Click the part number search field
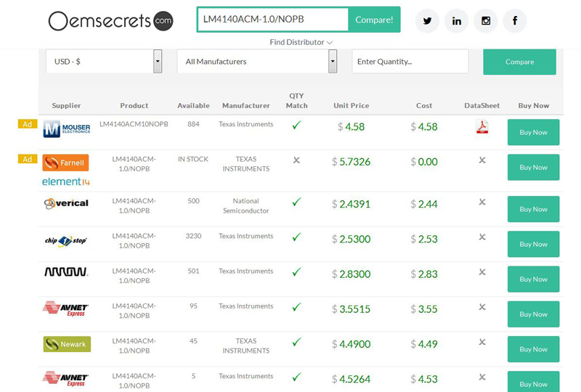 273,20
